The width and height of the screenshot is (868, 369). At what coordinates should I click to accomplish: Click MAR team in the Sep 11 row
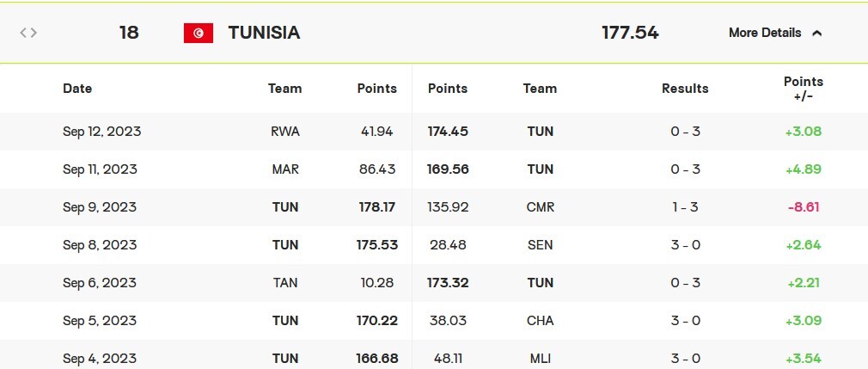284,169
